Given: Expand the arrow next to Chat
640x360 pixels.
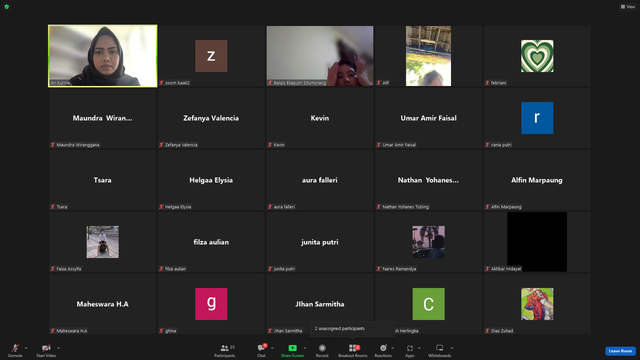Looking at the screenshot, I should click(x=272, y=348).
